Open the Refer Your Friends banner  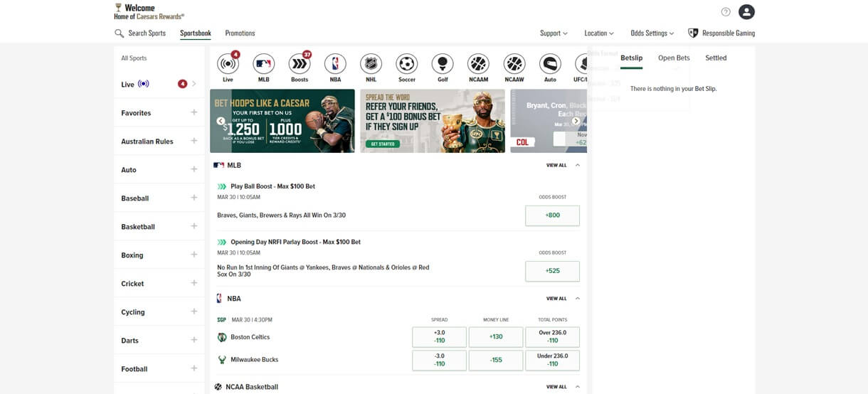(433, 121)
